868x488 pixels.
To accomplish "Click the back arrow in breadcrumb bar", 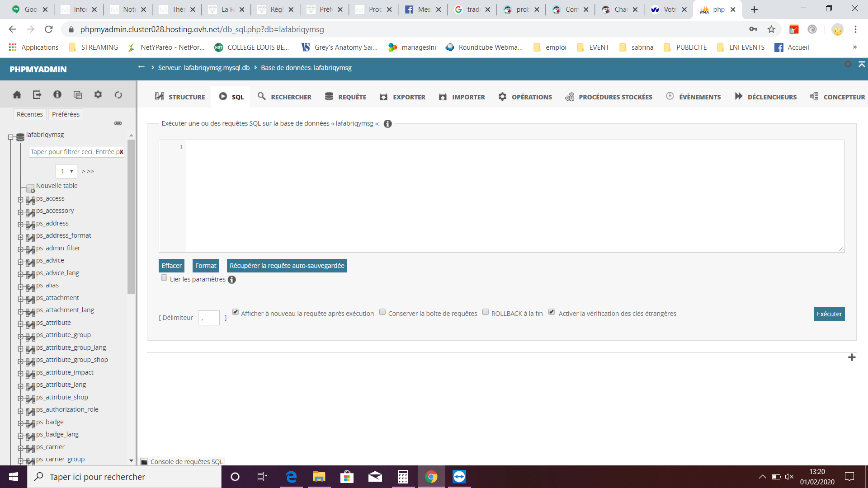I will [142, 67].
